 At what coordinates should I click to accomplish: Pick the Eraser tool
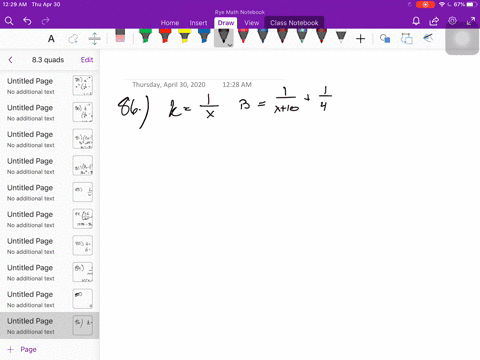click(120, 36)
